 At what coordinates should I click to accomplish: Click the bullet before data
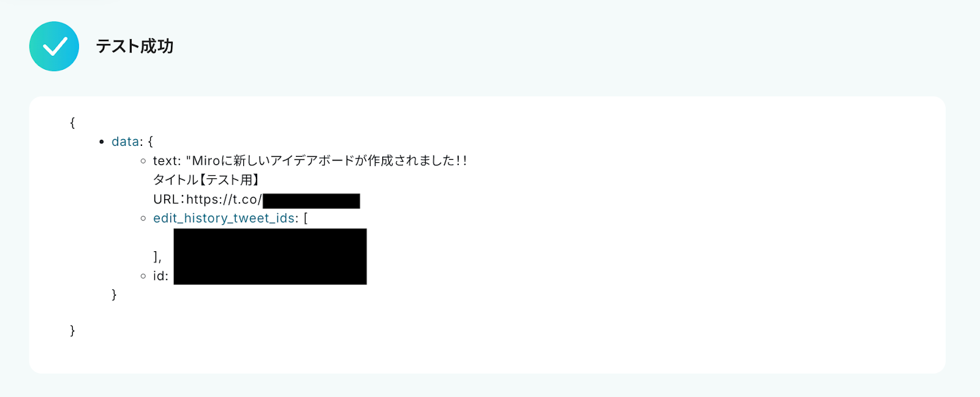tap(102, 142)
